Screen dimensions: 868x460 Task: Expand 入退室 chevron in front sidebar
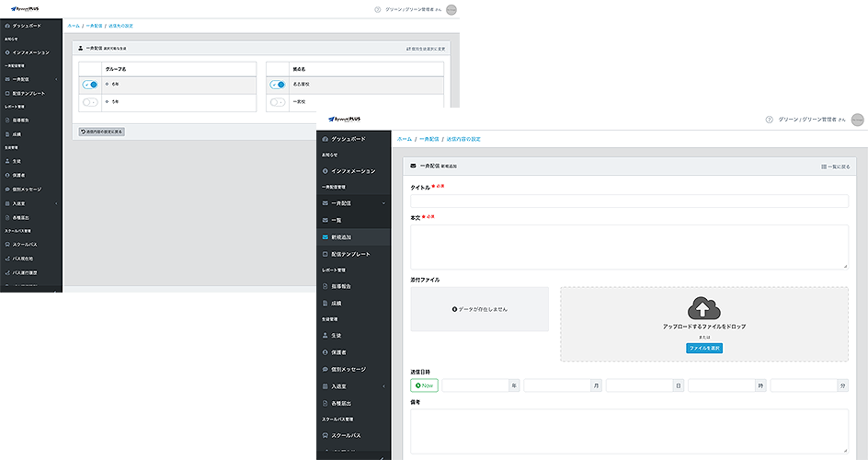click(383, 386)
